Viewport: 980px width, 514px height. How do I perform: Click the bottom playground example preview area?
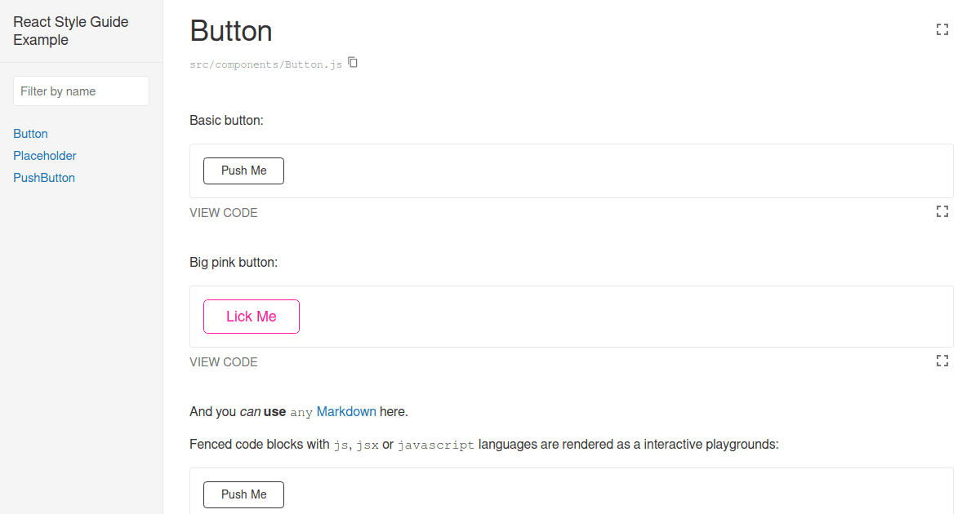click(x=572, y=490)
